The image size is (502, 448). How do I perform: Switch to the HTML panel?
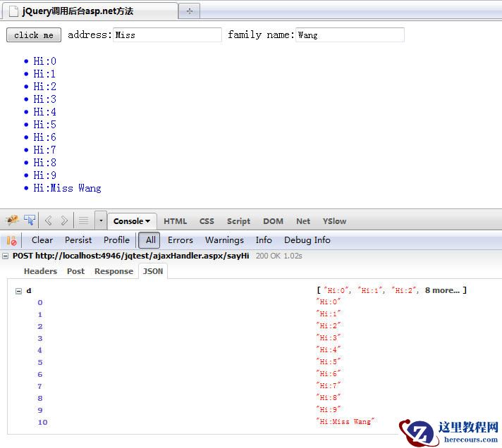click(175, 221)
